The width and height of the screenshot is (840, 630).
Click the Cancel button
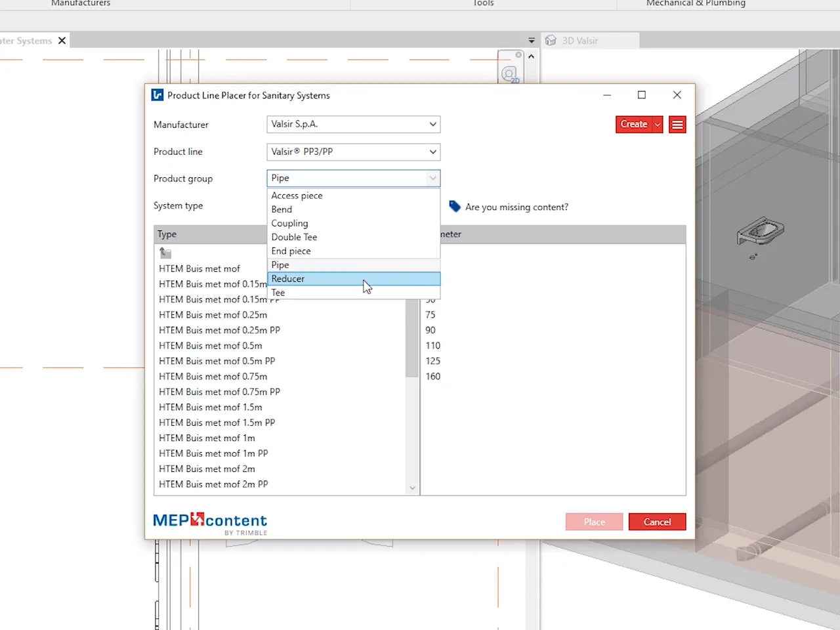click(657, 522)
